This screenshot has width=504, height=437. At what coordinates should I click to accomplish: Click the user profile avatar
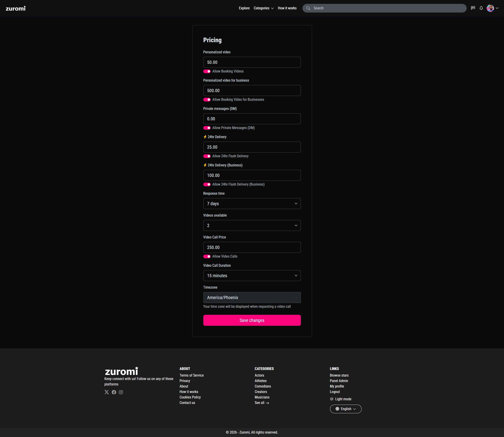[x=490, y=8]
